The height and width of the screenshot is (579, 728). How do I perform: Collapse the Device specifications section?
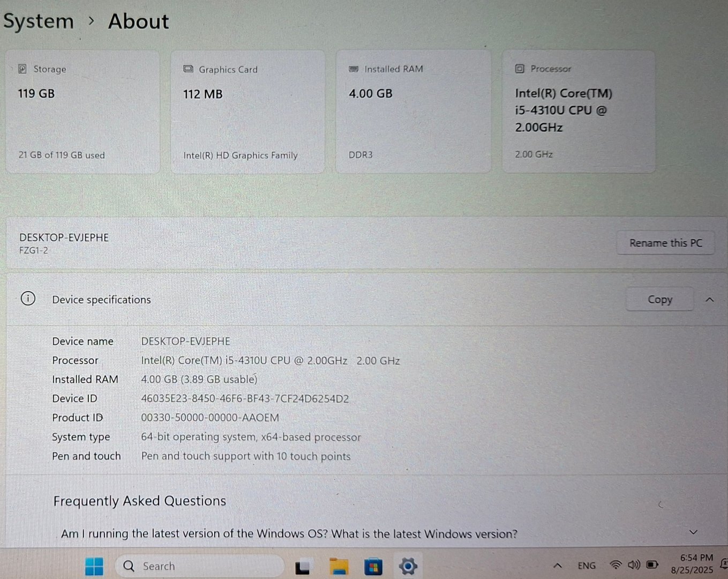tap(710, 300)
